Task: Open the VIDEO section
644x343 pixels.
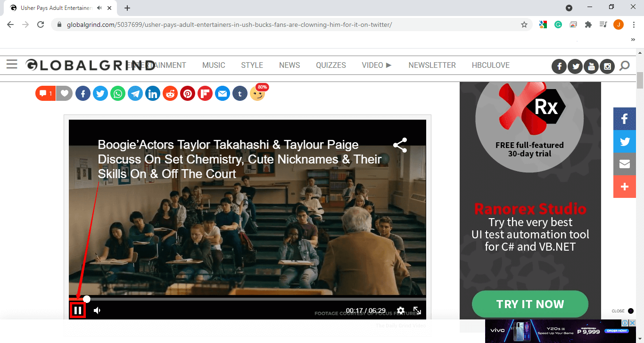Action: [377, 65]
